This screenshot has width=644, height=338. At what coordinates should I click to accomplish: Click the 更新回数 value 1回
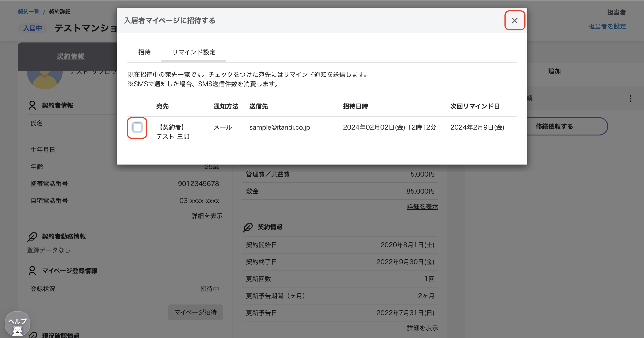(x=429, y=279)
